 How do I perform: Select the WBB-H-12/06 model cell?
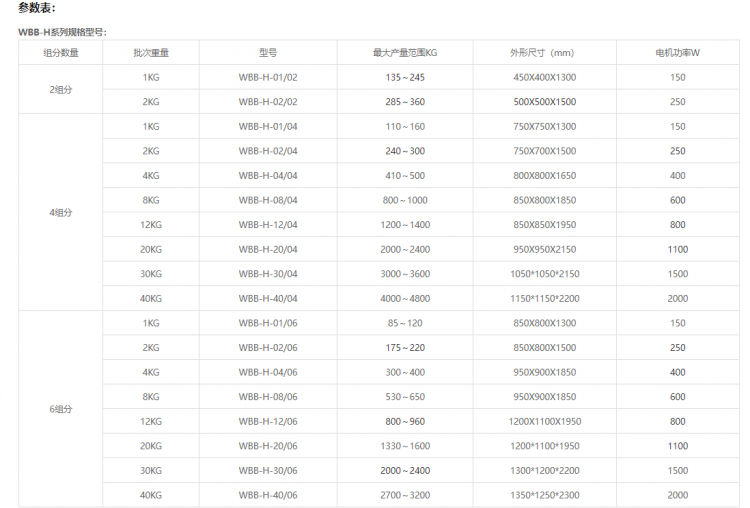[268, 421]
